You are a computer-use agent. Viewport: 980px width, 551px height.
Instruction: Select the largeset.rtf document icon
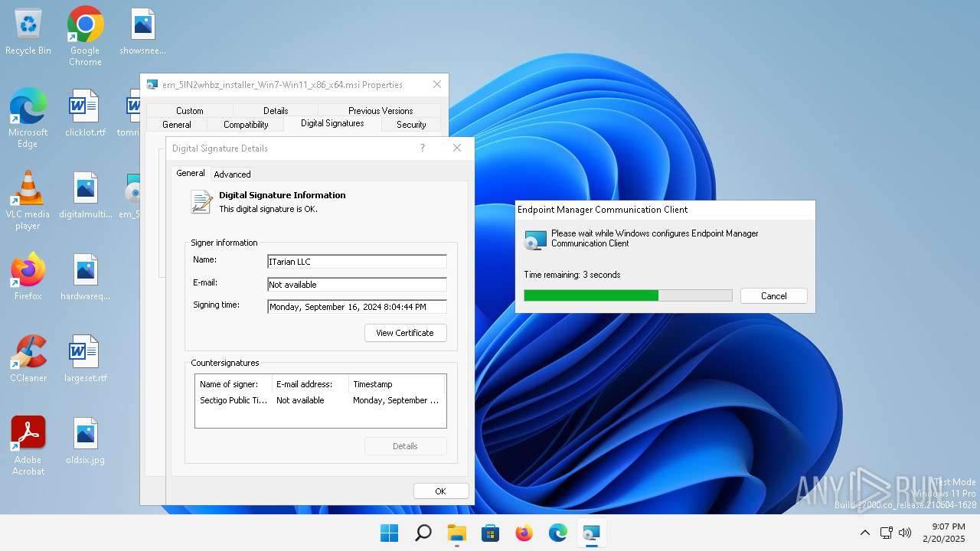(85, 358)
